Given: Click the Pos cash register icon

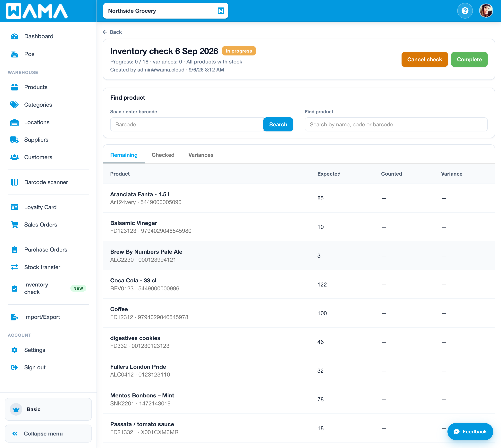Looking at the screenshot, I should tap(14, 54).
